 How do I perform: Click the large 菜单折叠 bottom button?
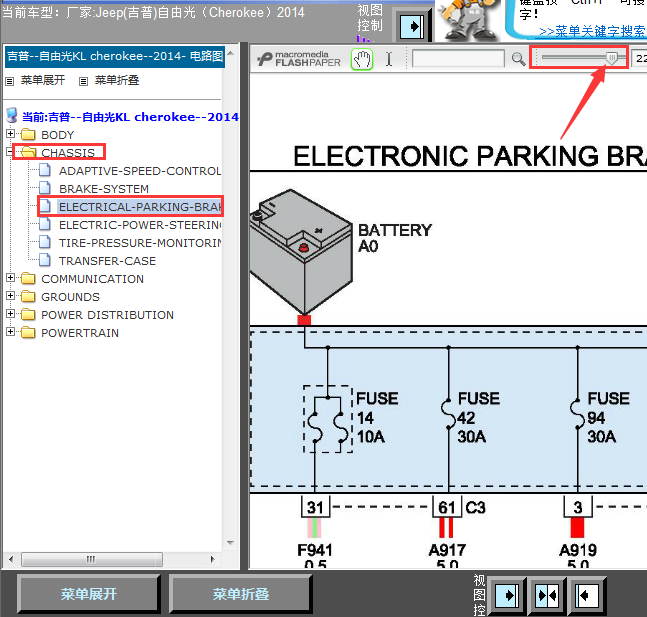241,594
